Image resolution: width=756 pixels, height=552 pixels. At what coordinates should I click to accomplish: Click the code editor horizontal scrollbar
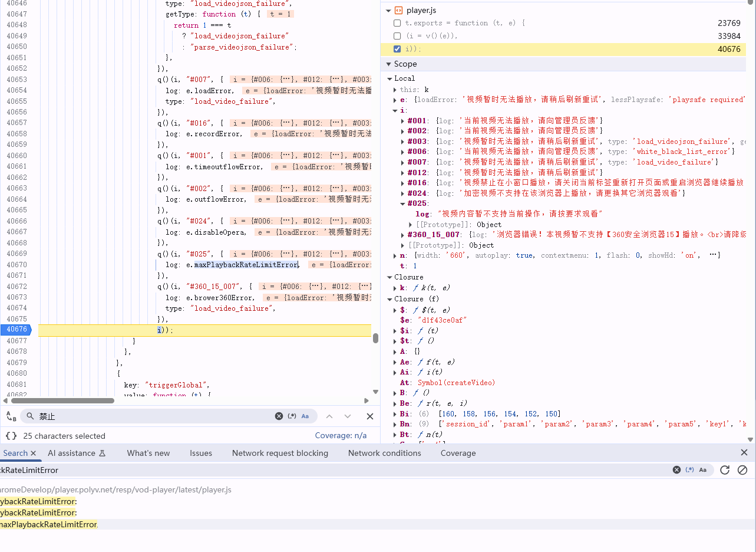click(62, 401)
